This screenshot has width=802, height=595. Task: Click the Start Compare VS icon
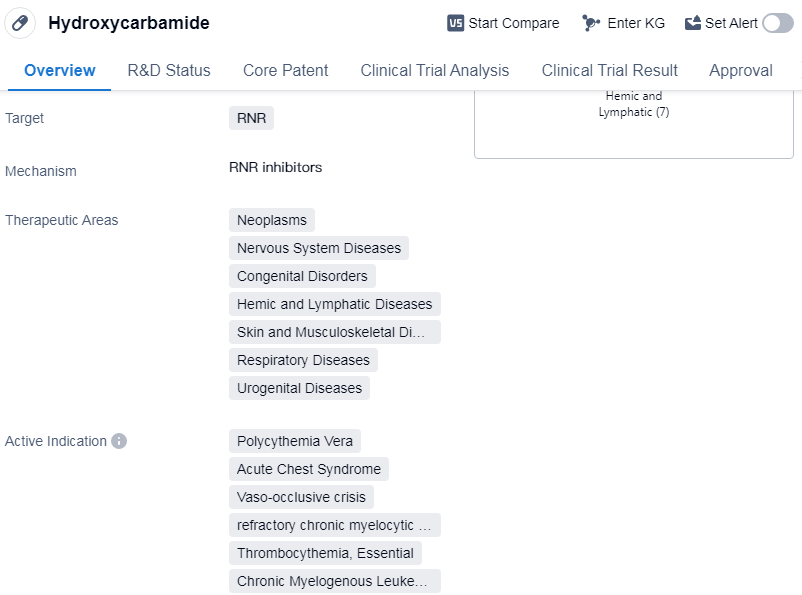(456, 23)
